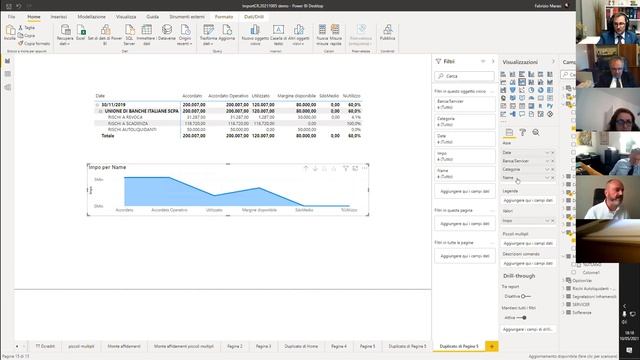Expand the OptionsVar table
The height and width of the screenshot is (360, 640).
tap(564, 280)
